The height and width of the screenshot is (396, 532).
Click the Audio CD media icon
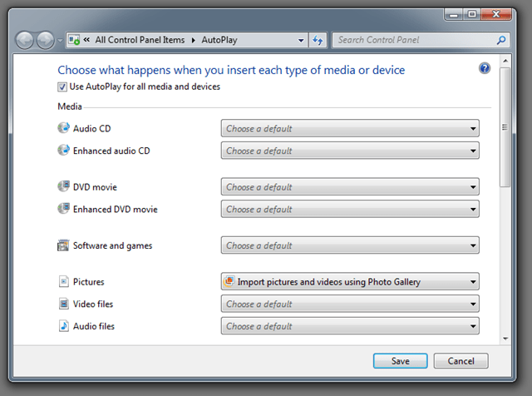63,129
